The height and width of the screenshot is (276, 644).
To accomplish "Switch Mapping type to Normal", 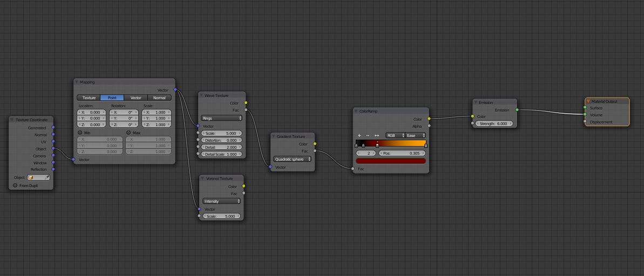I will pos(159,98).
